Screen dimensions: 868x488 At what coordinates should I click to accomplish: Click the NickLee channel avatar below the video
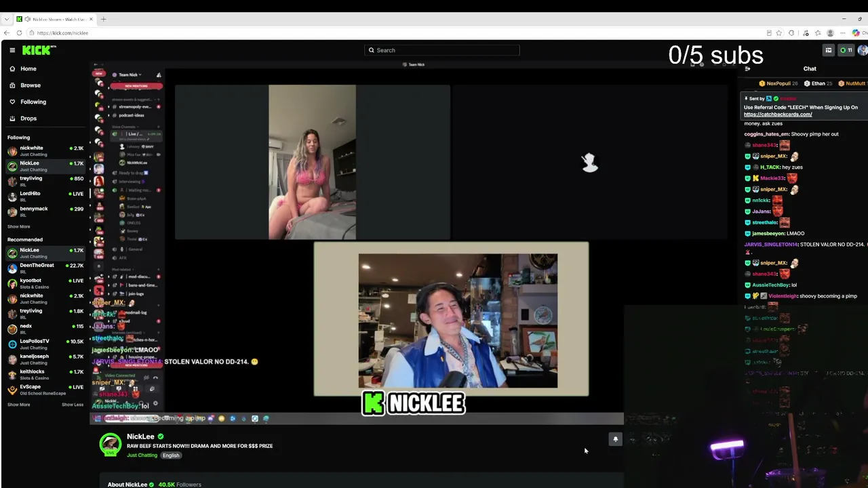[x=111, y=445]
